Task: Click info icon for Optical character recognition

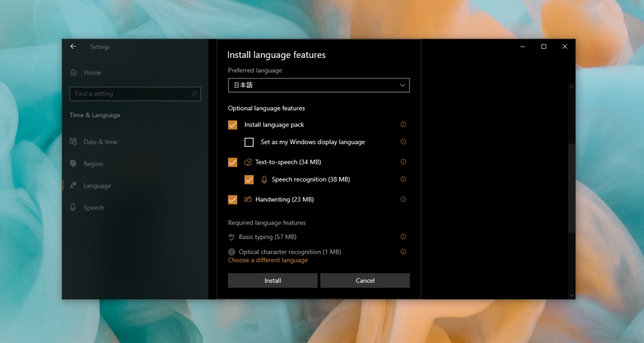Action: pyautogui.click(x=404, y=252)
